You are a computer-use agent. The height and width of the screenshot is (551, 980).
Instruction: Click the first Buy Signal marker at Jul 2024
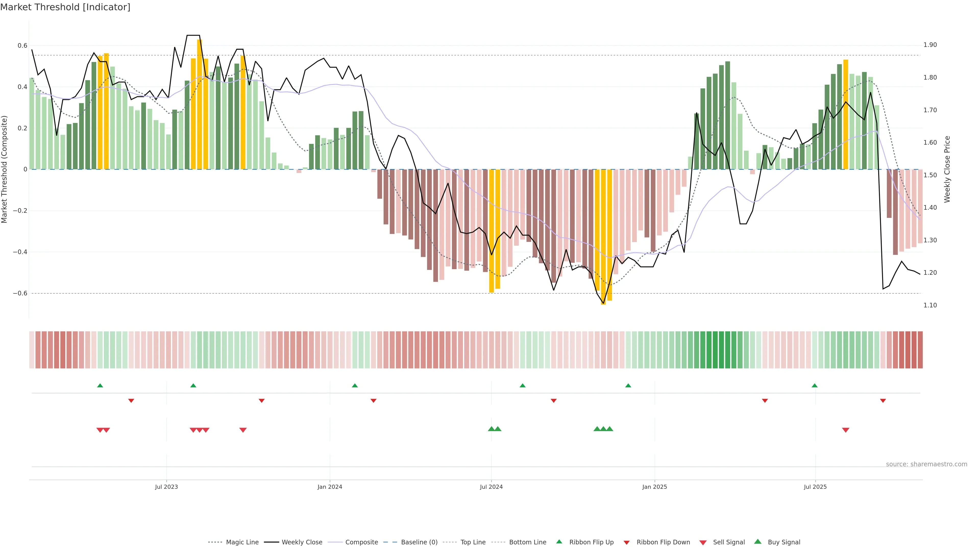tap(492, 429)
